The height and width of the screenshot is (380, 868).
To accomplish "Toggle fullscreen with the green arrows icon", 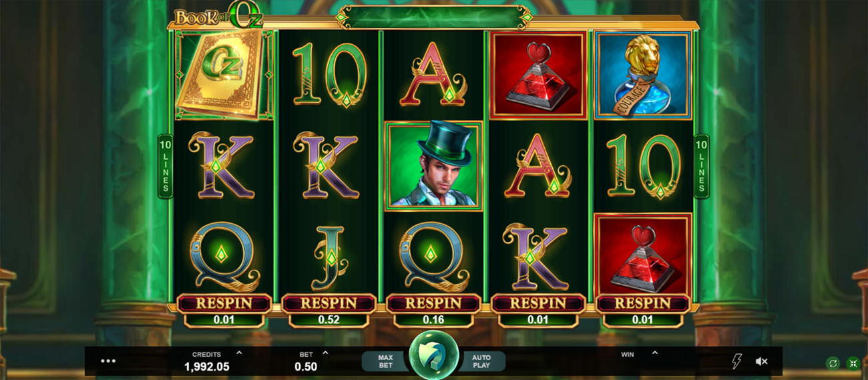I will click(x=853, y=363).
